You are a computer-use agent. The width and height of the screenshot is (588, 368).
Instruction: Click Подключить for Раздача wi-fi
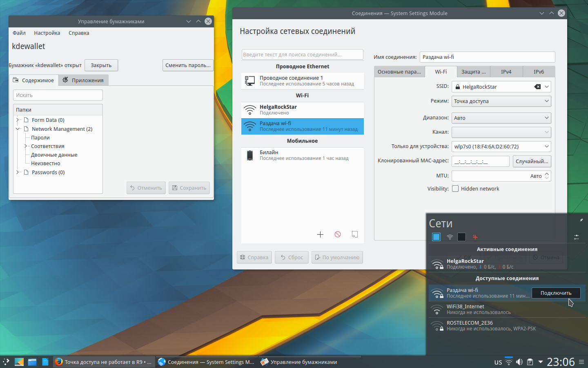coord(556,293)
